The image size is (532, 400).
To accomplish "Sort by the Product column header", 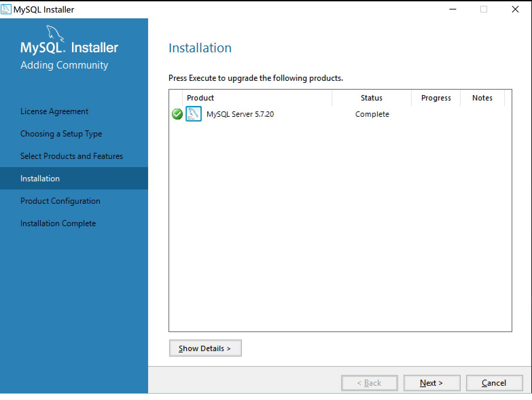I will click(x=257, y=98).
